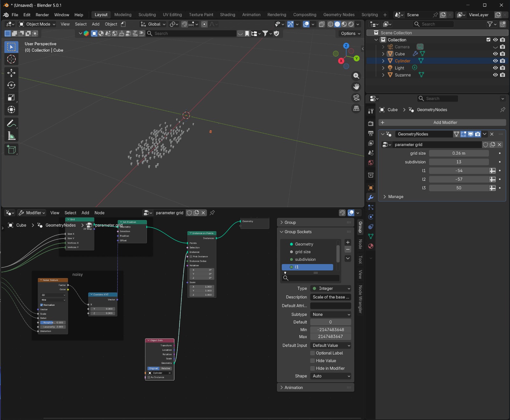Switch to orthographic grid view icon
Screen dimensions: 510x420
click(356, 108)
